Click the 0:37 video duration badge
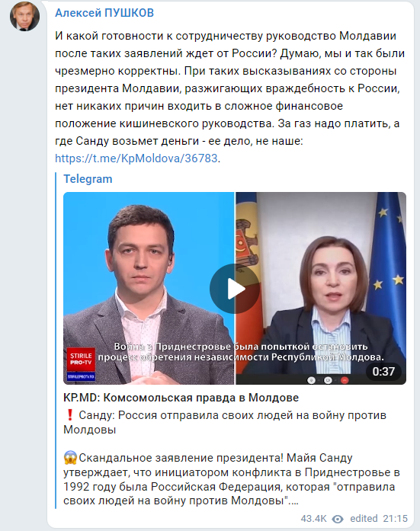The image size is (420, 531). tap(383, 372)
